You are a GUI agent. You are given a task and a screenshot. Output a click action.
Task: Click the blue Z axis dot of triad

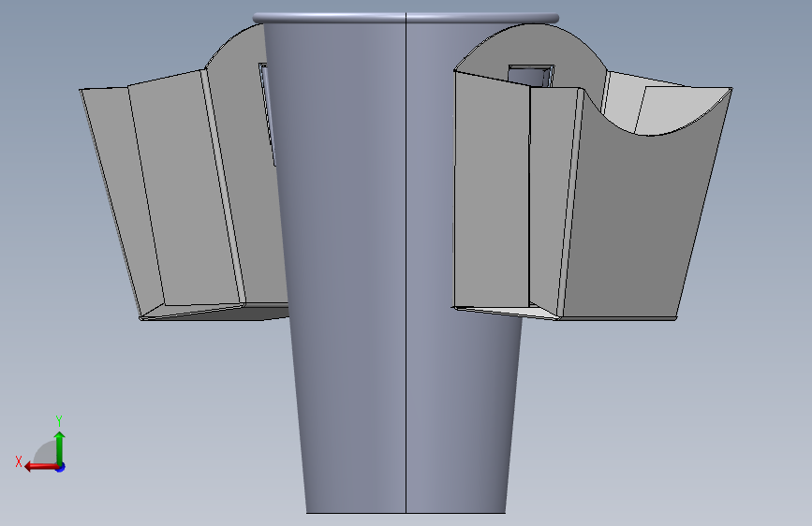[61, 468]
